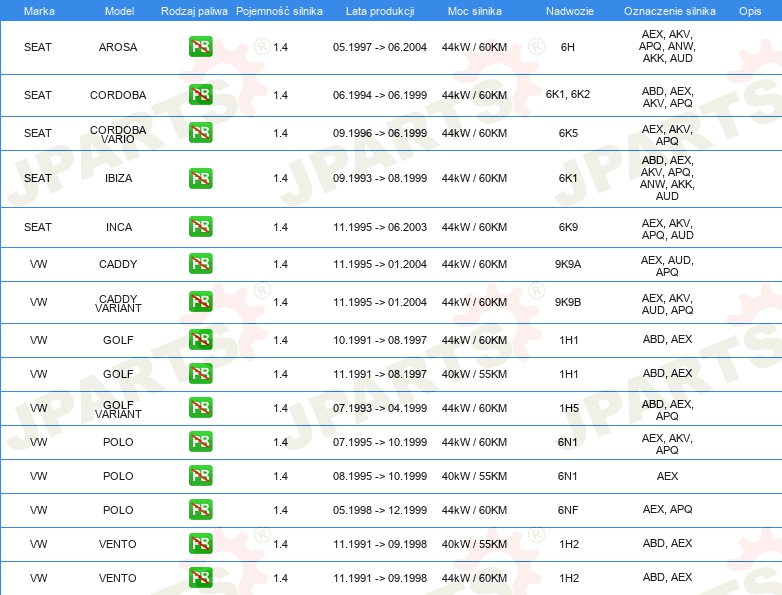
Task: Click the date range 10.1991 -> 08.1997
Action: 380,340
